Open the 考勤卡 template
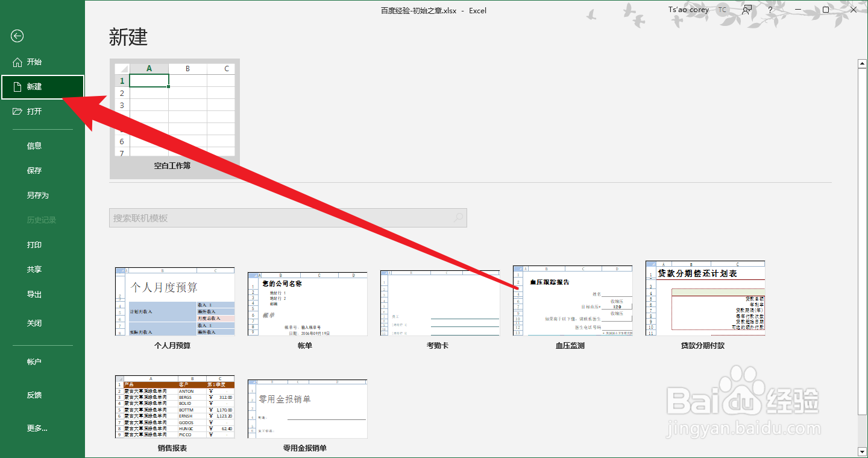The height and width of the screenshot is (458, 868). pos(440,309)
